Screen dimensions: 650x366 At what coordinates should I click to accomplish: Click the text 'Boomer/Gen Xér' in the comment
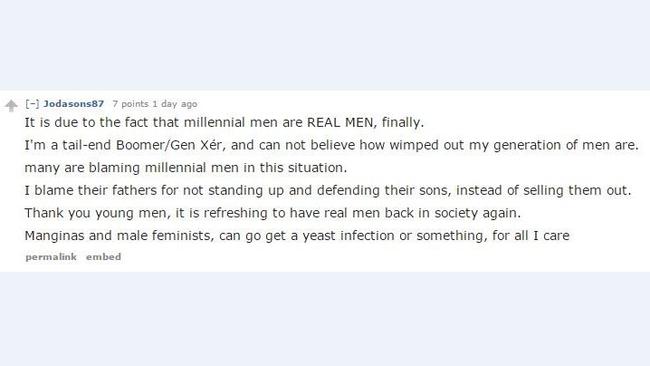click(x=170, y=145)
